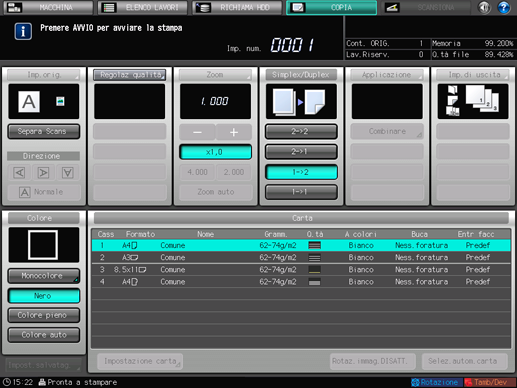Open the Simplex/Duplex header
Viewport: 517px width, 388px height.
click(x=301, y=75)
